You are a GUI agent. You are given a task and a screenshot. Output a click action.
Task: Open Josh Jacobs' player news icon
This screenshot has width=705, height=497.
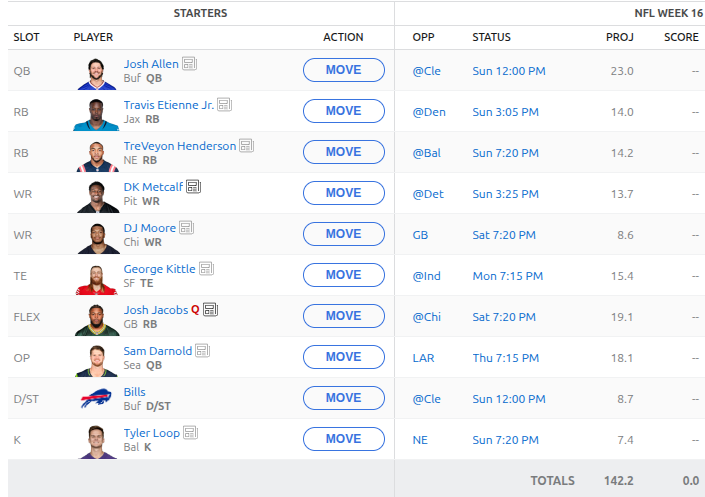click(210, 310)
